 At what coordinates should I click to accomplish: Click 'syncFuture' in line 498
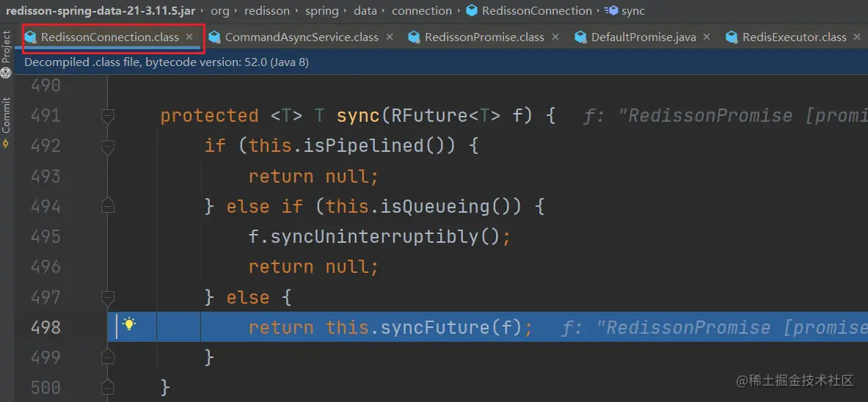(x=434, y=328)
